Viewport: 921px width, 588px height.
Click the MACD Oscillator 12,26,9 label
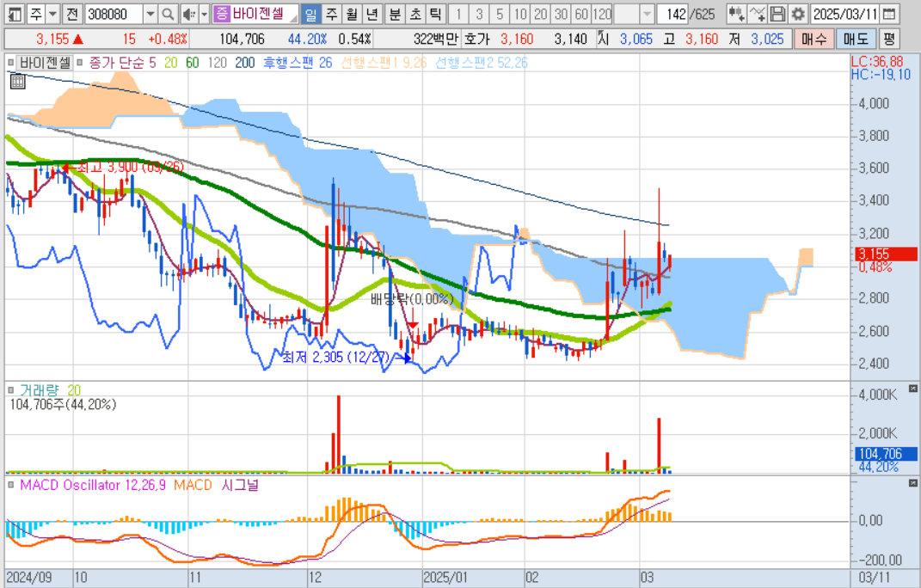[x=93, y=485]
